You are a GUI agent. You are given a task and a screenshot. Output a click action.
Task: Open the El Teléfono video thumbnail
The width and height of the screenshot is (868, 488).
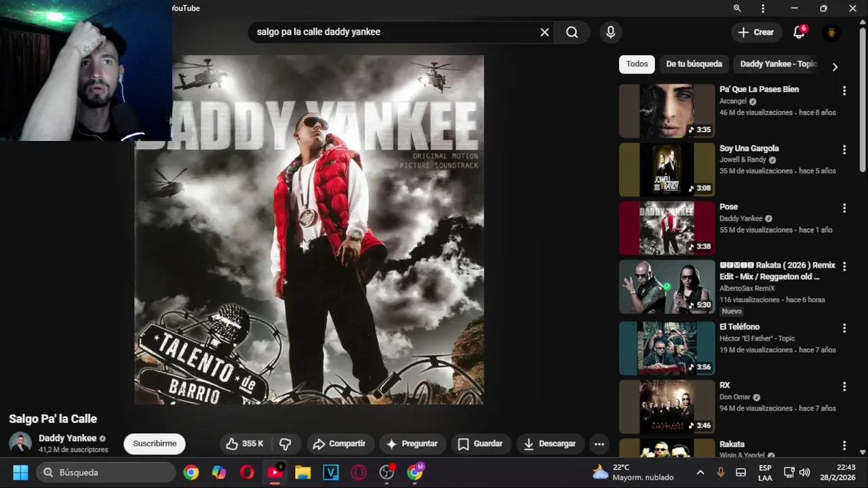point(667,348)
